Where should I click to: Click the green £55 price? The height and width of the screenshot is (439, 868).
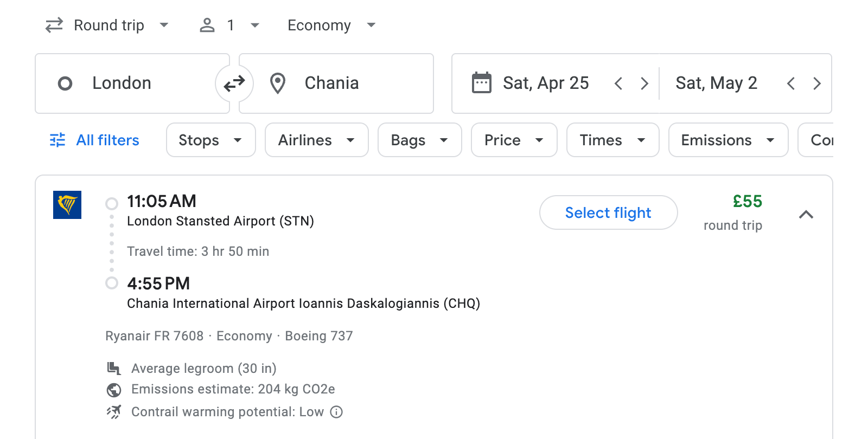click(746, 202)
